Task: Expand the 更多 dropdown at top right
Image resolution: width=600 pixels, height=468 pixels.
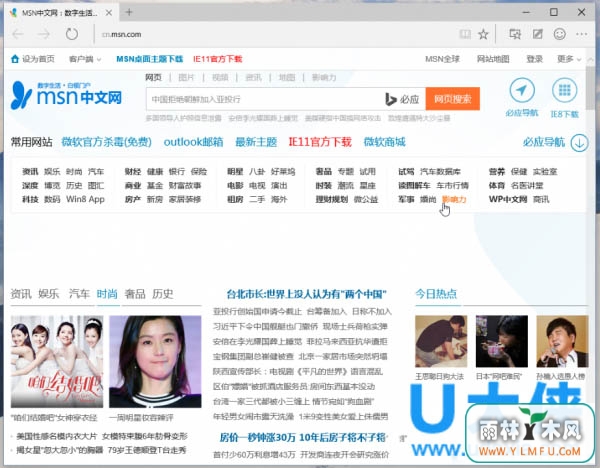Action: point(569,59)
